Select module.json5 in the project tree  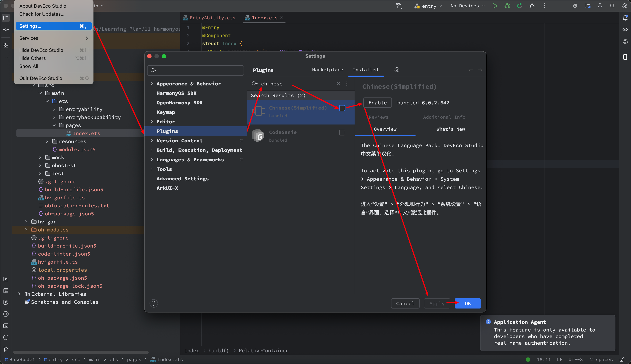(74, 150)
